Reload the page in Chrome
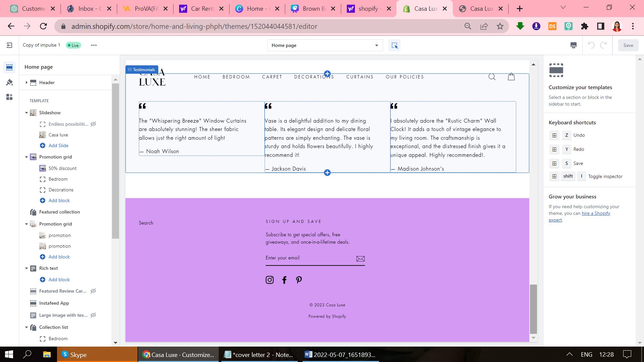644x362 pixels. [x=43, y=26]
